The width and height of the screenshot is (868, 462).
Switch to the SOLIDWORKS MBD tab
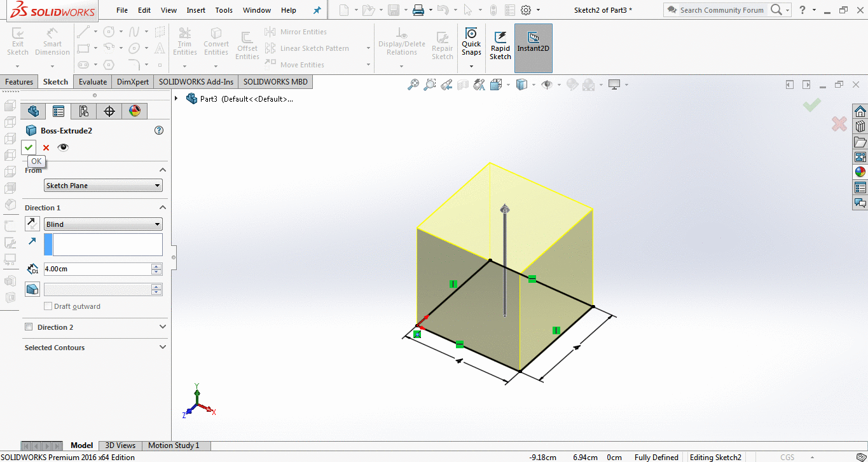point(275,82)
